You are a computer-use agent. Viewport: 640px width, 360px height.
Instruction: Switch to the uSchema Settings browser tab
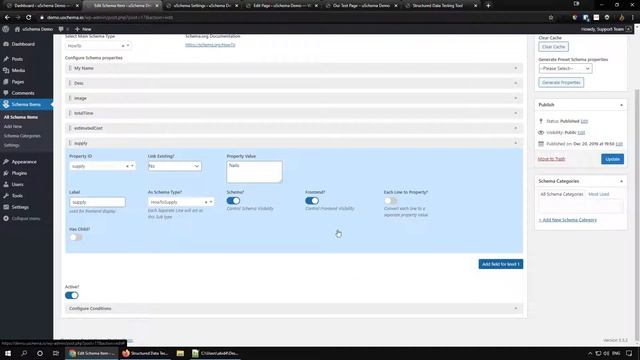[202, 6]
